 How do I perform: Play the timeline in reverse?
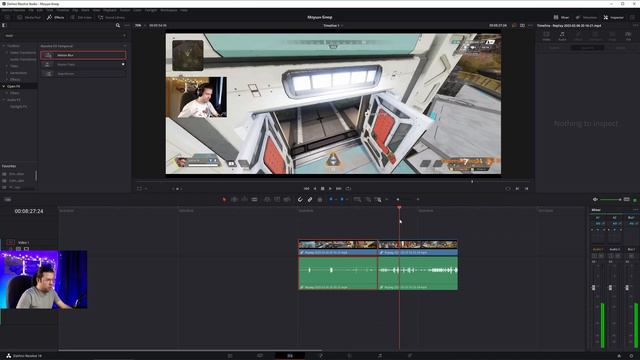click(x=315, y=189)
